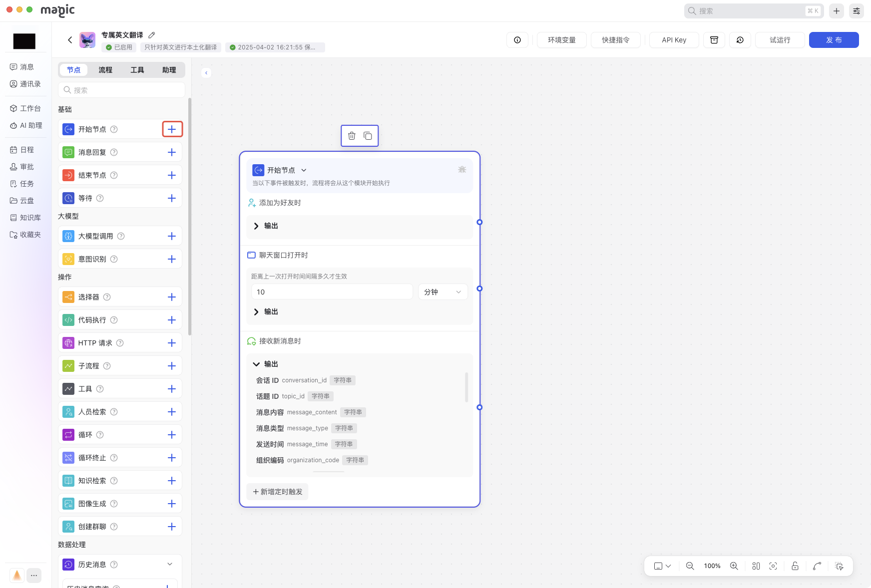Viewport: 871px width, 588px height.
Task: Toggle the canvas lock icon
Action: [795, 566]
